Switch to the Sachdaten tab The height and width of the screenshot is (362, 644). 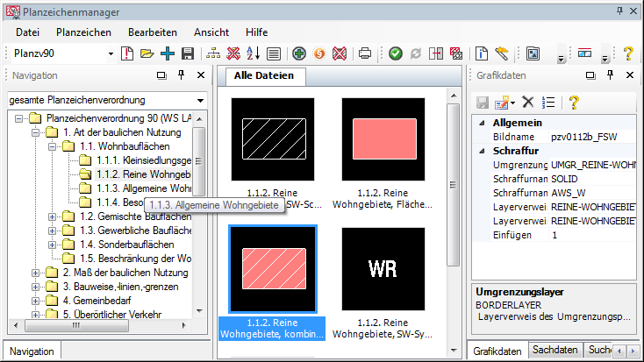point(555,350)
